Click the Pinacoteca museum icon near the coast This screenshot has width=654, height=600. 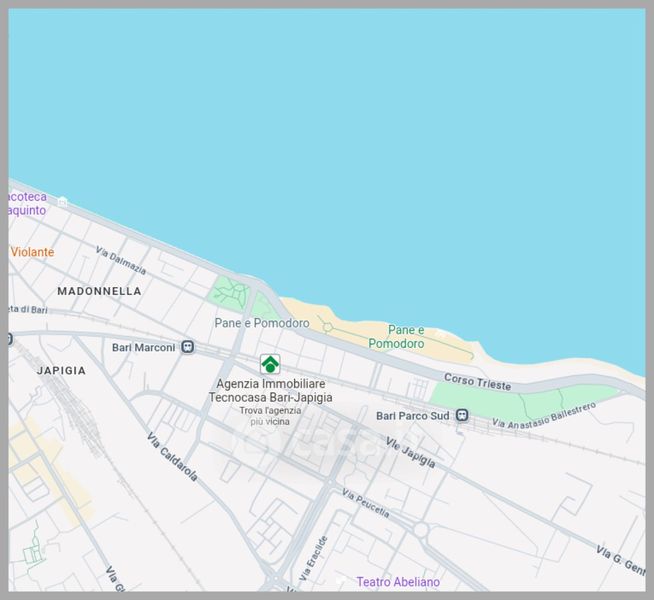click(x=62, y=202)
